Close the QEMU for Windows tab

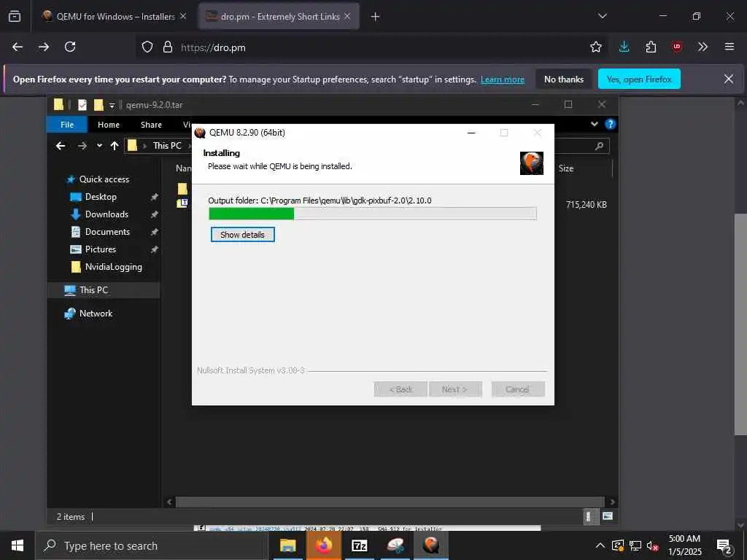pos(183,16)
